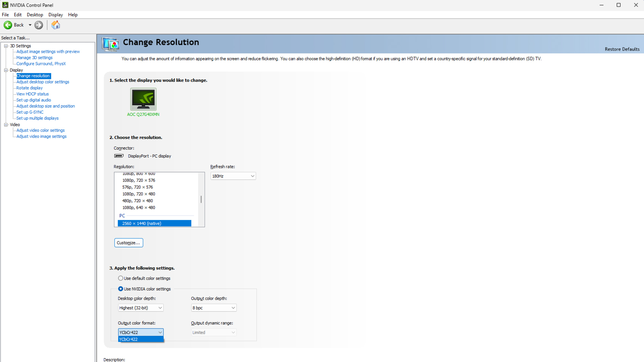Open the Help menu
This screenshot has width=644, height=362.
[73, 15]
